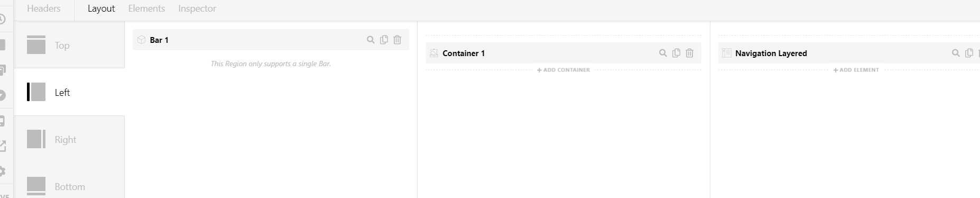Duplicate Bar 1 using copy icon

[384, 40]
